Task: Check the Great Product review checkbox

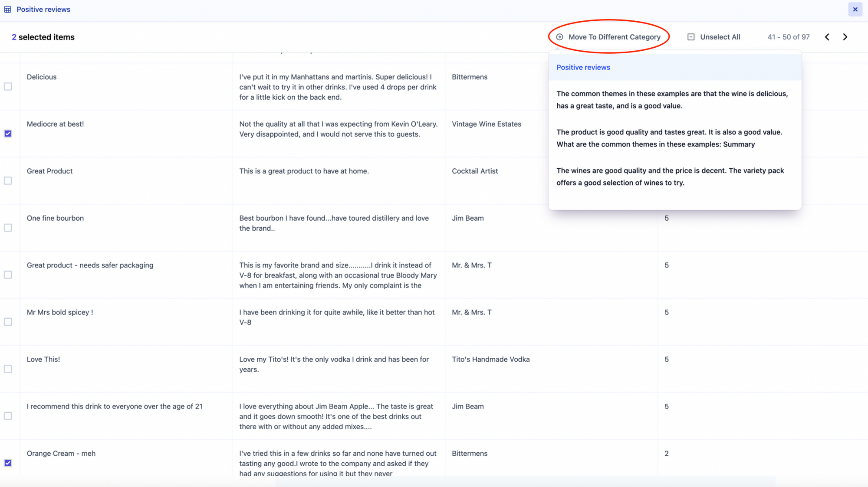Action: click(8, 181)
